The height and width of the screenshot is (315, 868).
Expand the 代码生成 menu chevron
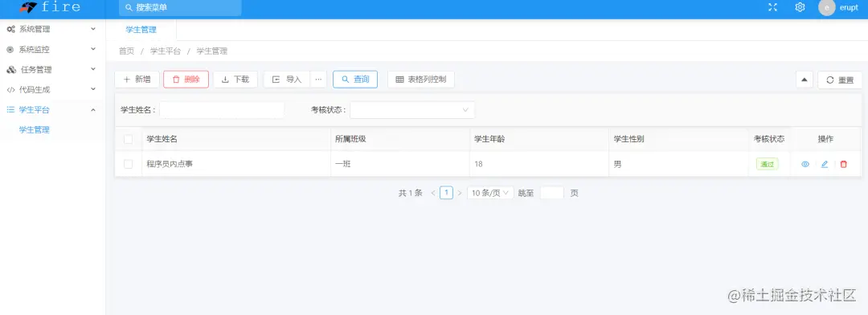pos(93,89)
